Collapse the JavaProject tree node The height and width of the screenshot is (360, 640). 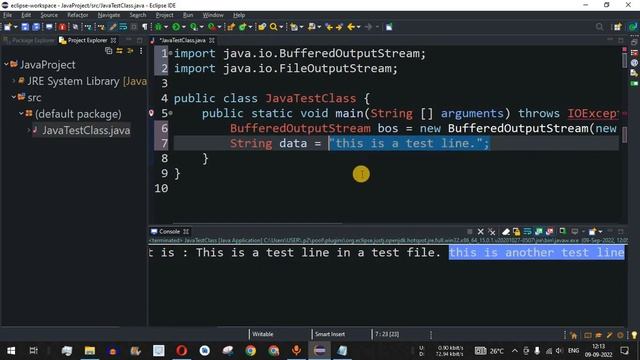pos(6,64)
